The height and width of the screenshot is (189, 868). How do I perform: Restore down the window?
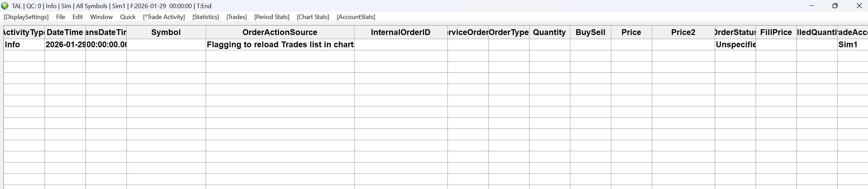pyautogui.click(x=835, y=6)
